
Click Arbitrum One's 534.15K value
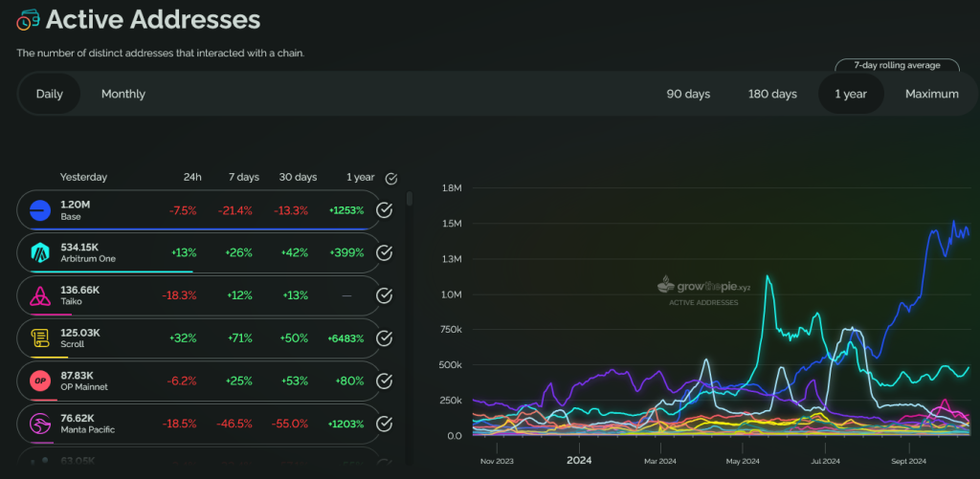click(79, 248)
